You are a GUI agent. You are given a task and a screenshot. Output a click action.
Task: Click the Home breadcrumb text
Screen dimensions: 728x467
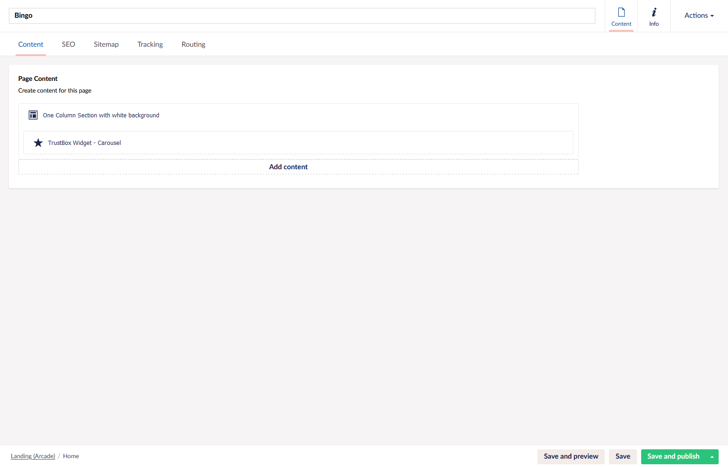click(71, 456)
